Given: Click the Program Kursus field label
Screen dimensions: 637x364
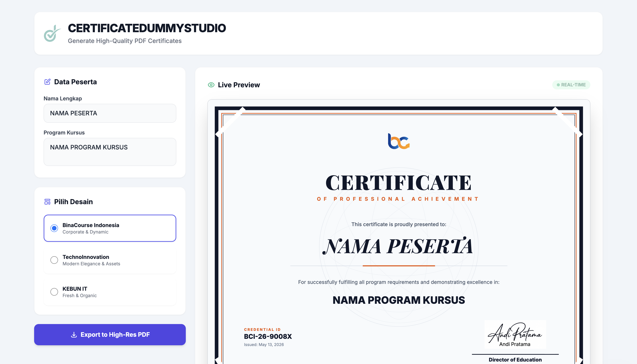Looking at the screenshot, I should pyautogui.click(x=64, y=133).
